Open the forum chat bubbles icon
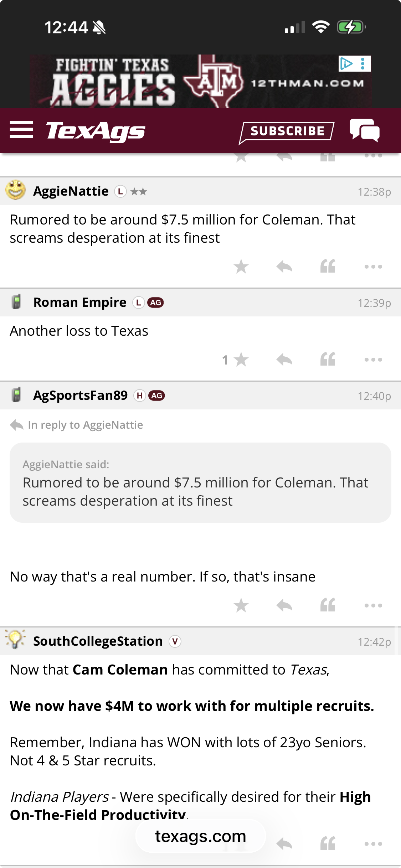The height and width of the screenshot is (868, 401). (364, 130)
